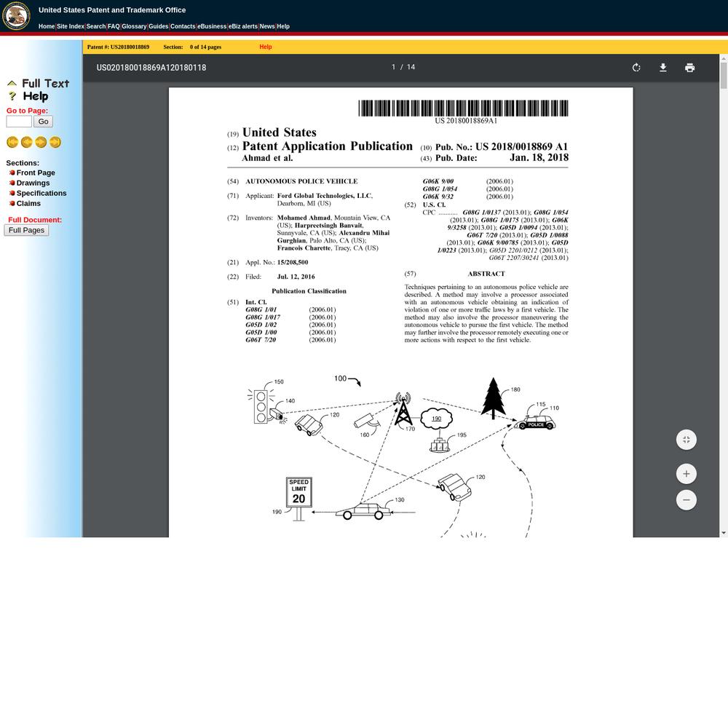Screen dimensions: 728x728
Task: Open the Drawings section
Action: (x=33, y=183)
